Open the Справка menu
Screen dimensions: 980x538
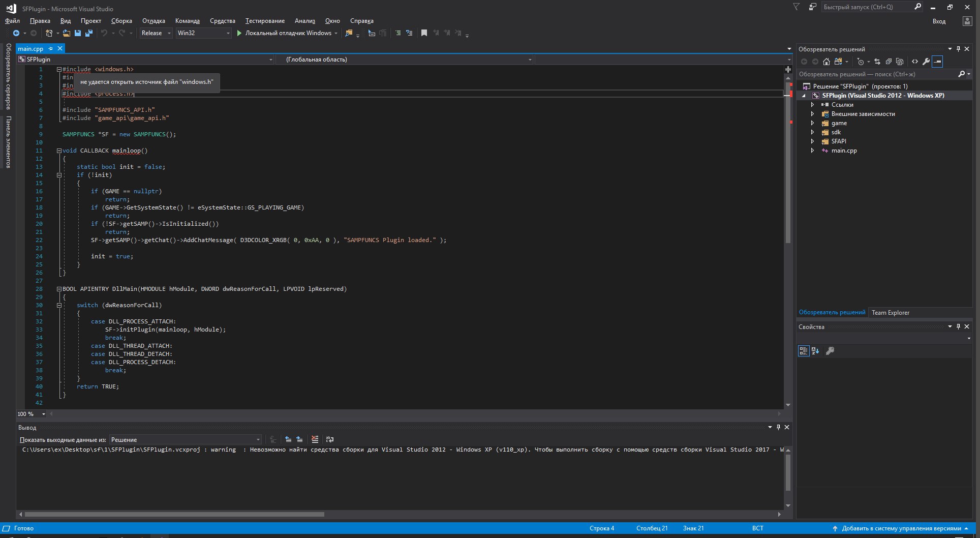click(x=362, y=21)
